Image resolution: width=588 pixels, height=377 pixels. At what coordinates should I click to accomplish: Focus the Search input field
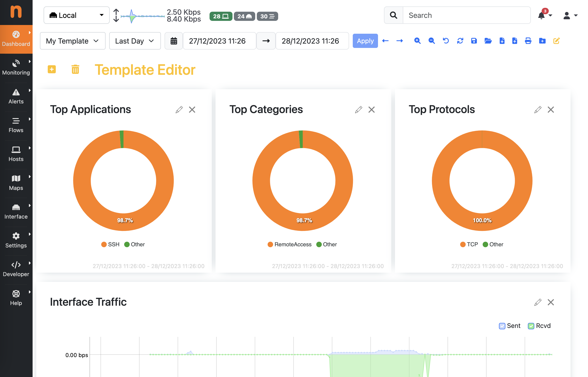pos(467,15)
